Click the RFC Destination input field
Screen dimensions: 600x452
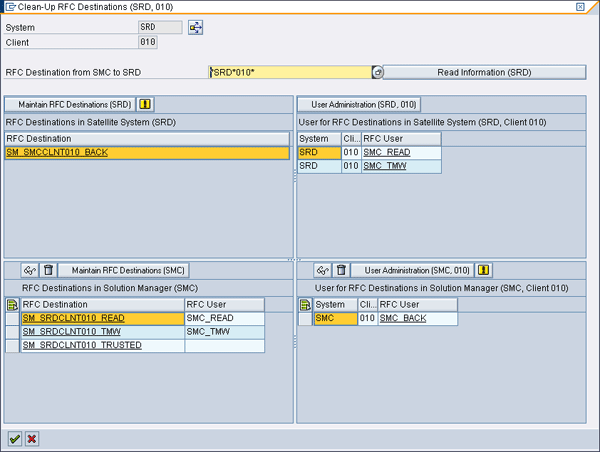click(x=290, y=73)
